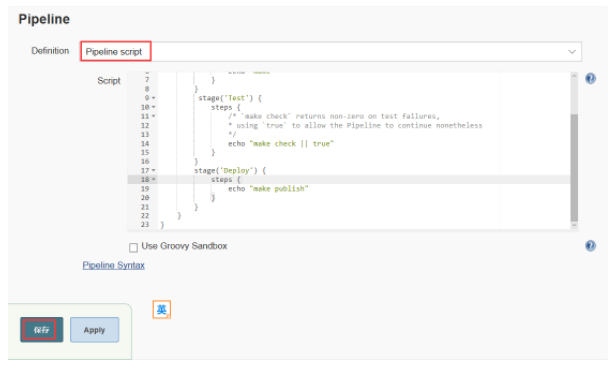
Task: Enable the Use Groovy Sandbox checkbox
Action: (133, 247)
